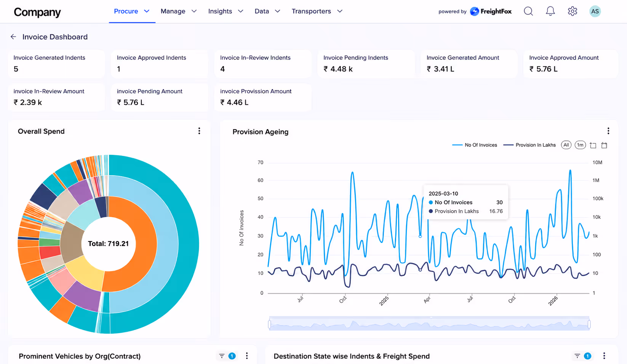Viewport: 627px width, 364px height.
Task: Click the Invoice Dashboard page title
Action: (x=55, y=37)
